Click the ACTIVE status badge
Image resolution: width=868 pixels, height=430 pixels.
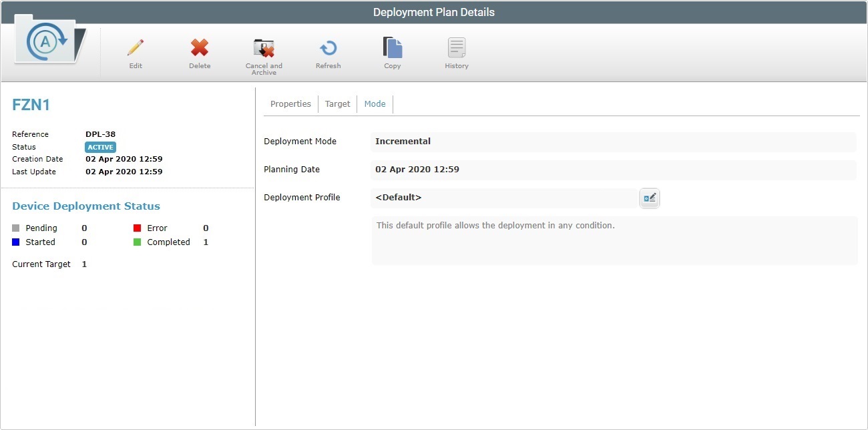coord(100,147)
